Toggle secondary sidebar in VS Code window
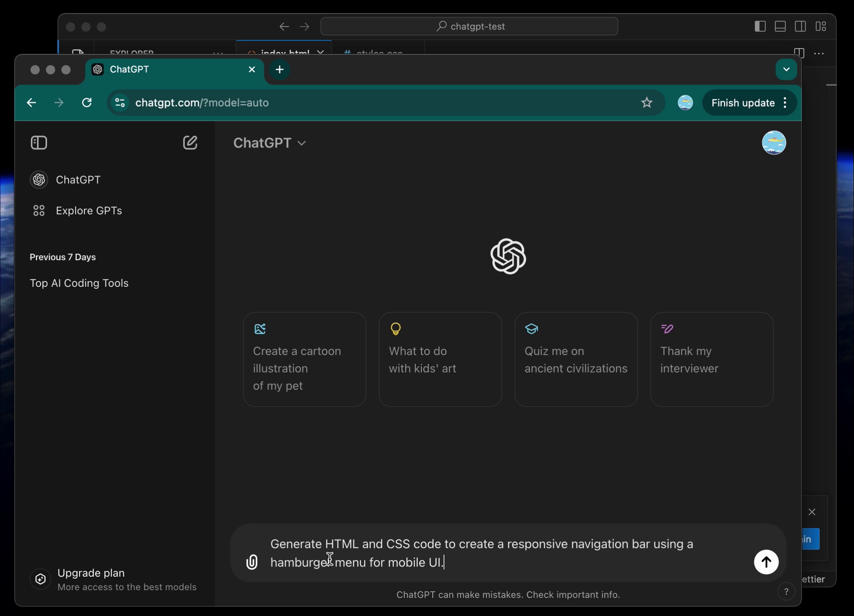This screenshot has height=616, width=854. [x=800, y=26]
